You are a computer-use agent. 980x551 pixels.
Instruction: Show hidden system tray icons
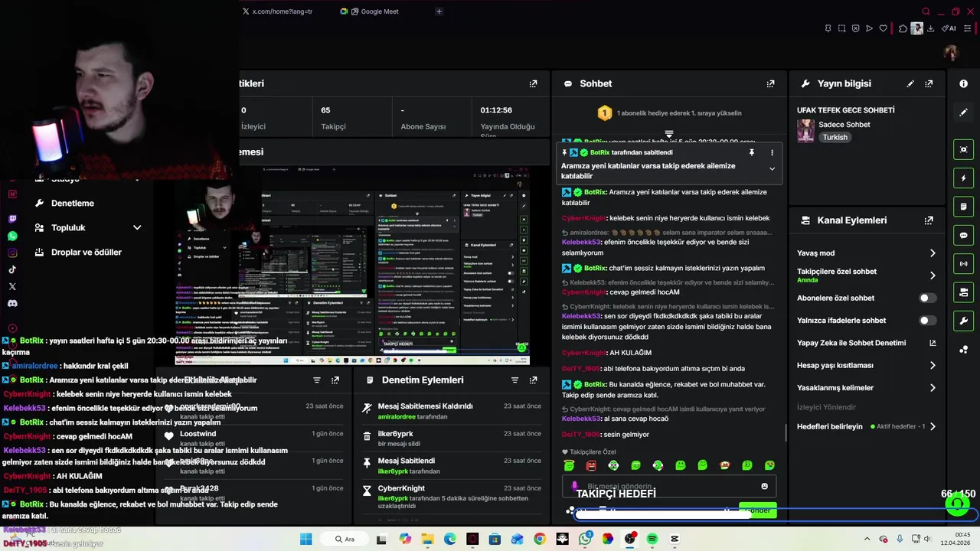pyautogui.click(x=867, y=539)
